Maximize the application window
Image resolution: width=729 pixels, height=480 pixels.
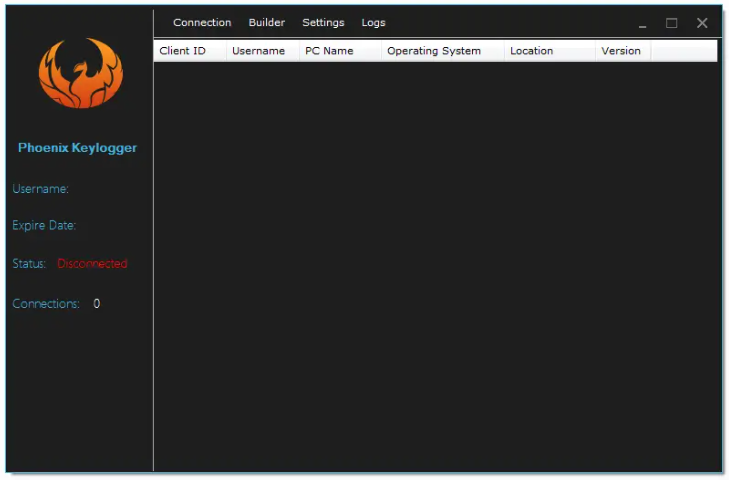(672, 23)
